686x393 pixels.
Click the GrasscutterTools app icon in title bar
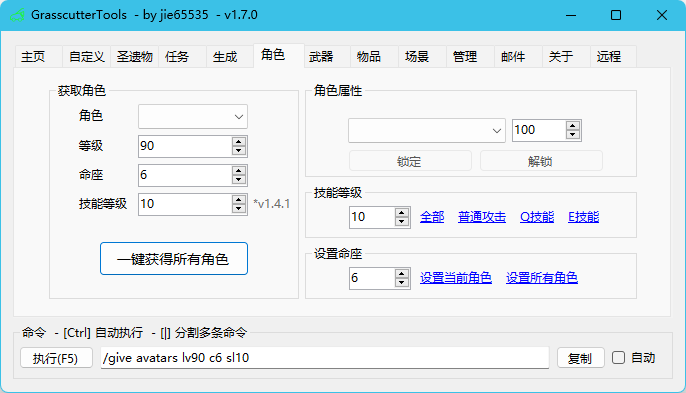coord(17,15)
